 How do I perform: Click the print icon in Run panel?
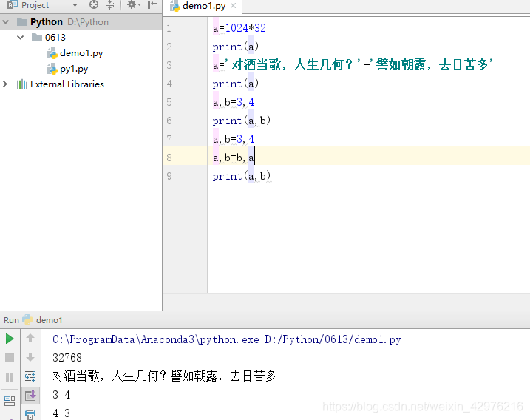pyautogui.click(x=30, y=414)
